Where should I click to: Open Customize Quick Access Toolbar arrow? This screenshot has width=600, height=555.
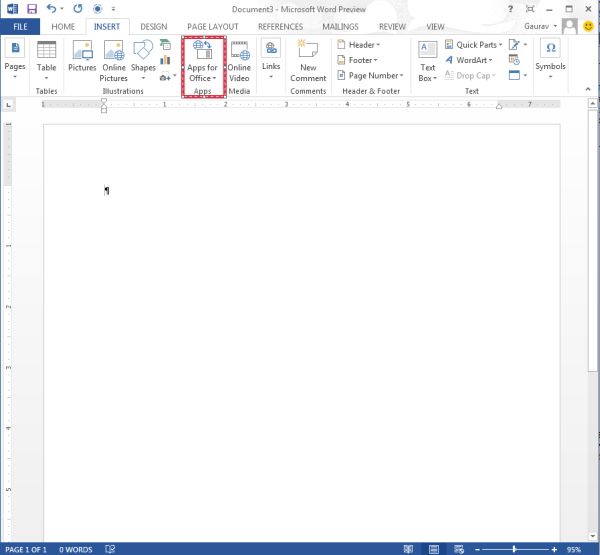click(113, 9)
